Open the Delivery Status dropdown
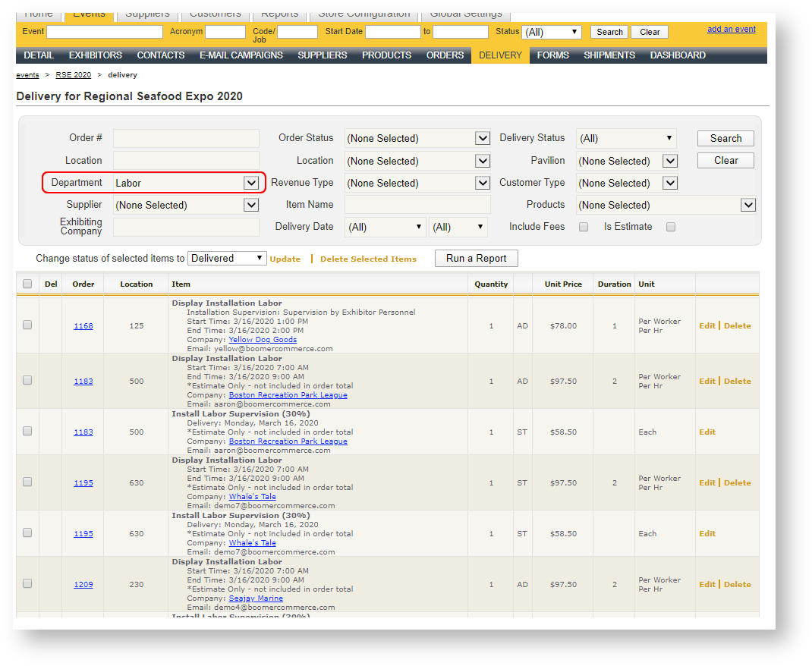This screenshot has width=812, height=666. click(x=625, y=138)
